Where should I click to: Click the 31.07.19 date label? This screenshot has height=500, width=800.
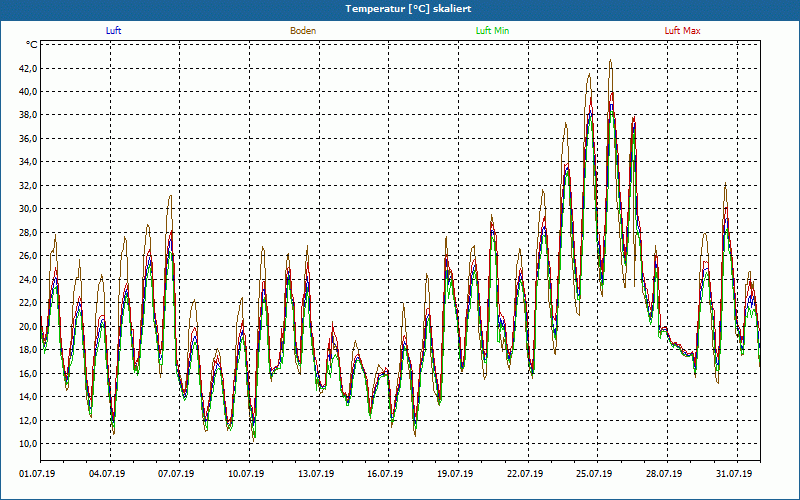[734, 474]
